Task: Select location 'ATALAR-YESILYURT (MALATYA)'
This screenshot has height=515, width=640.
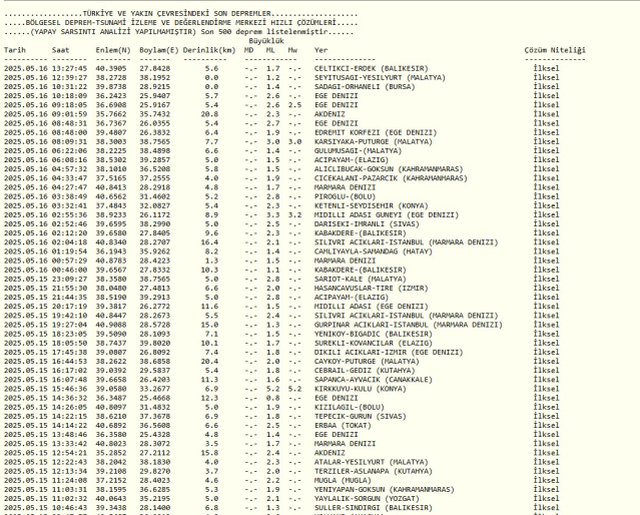Action: point(371,462)
